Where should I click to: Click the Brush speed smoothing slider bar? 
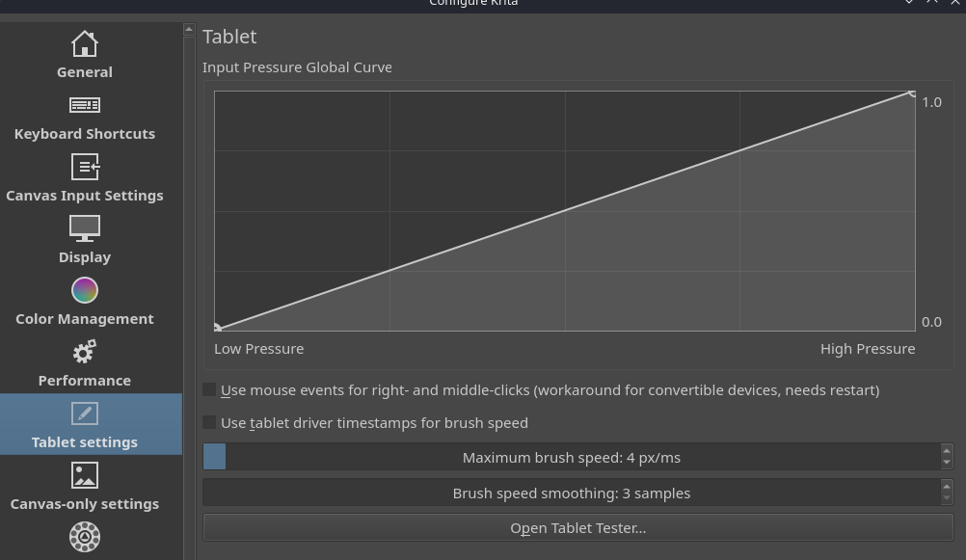572,493
